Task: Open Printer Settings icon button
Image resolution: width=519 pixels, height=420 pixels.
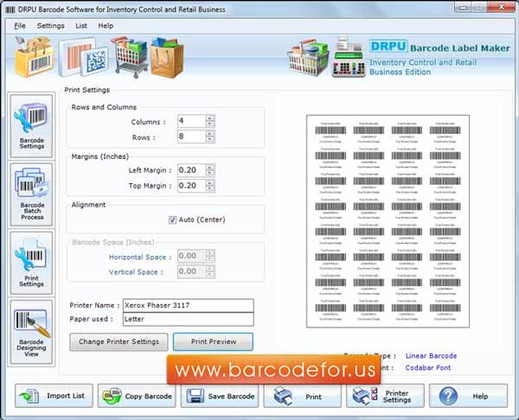Action: pos(385,396)
